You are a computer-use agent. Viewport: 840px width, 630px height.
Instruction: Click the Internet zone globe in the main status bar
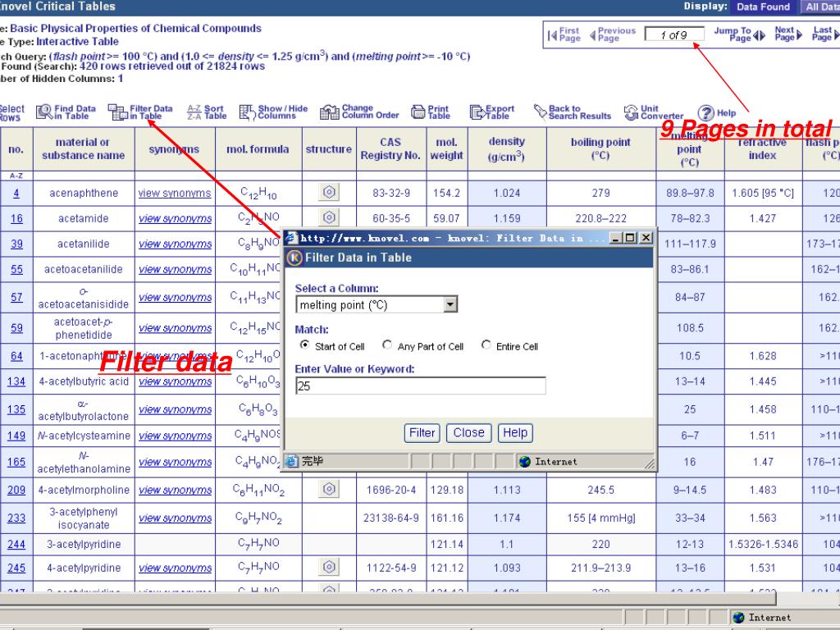coord(739,618)
